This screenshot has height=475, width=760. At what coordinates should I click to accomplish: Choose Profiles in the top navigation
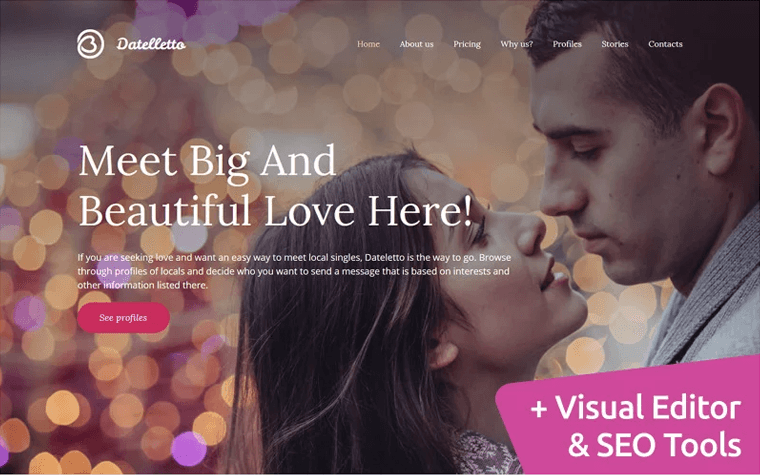(567, 44)
